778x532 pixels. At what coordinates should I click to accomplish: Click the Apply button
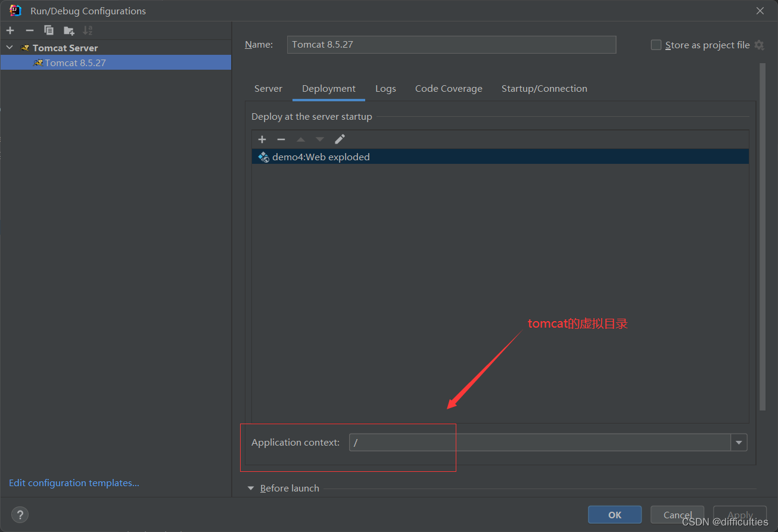pos(740,515)
